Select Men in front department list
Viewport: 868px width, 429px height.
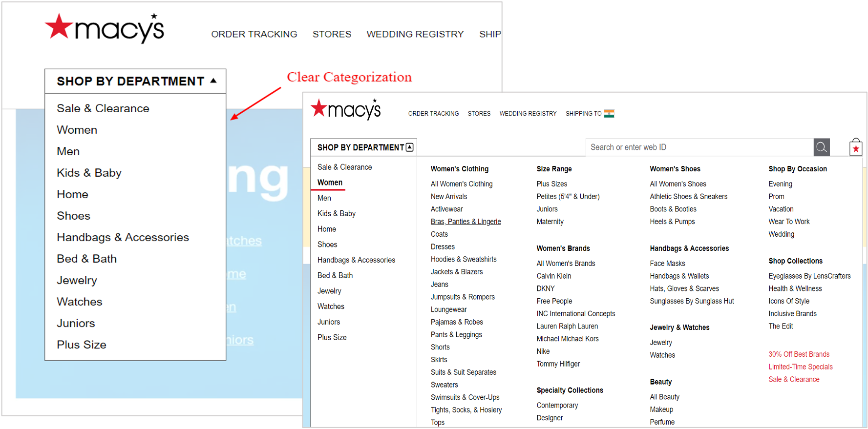[x=324, y=198]
